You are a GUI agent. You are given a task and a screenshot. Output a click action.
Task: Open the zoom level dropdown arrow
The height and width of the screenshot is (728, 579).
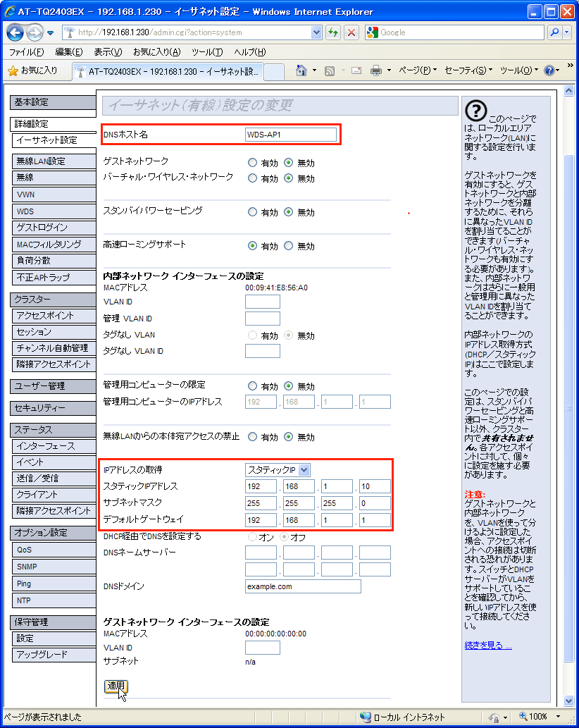click(558, 717)
